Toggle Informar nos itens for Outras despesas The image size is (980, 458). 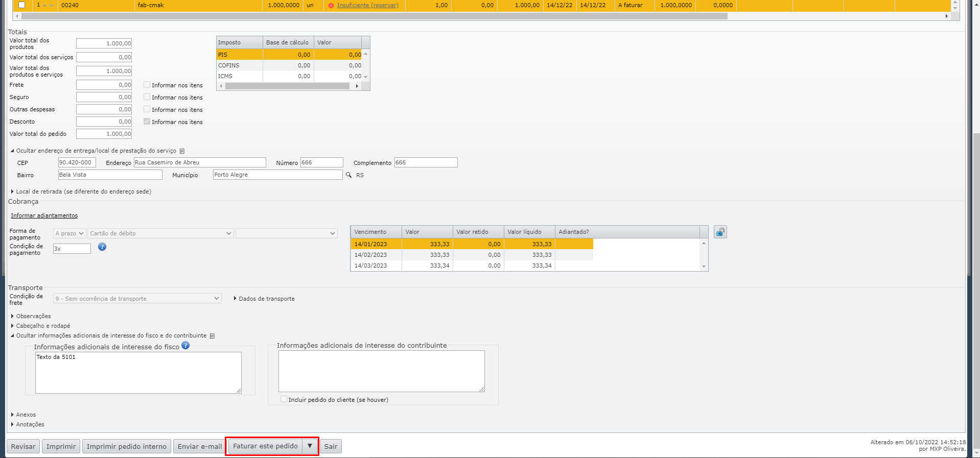[x=147, y=109]
